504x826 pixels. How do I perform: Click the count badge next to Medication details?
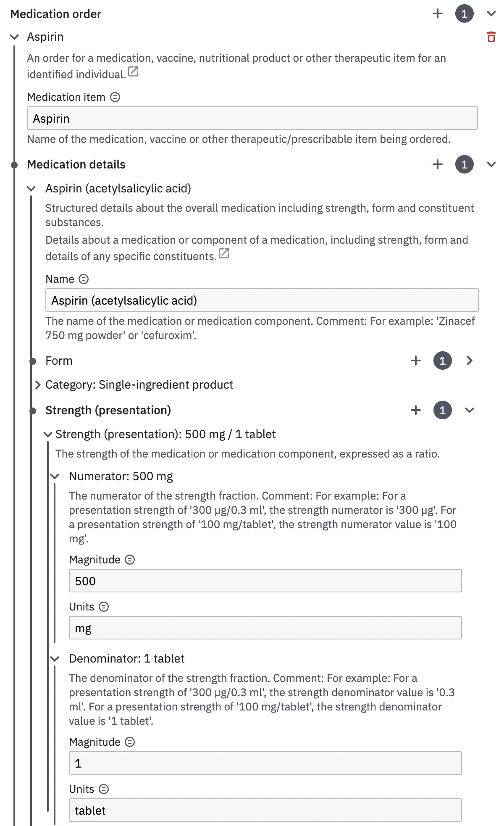point(464,164)
